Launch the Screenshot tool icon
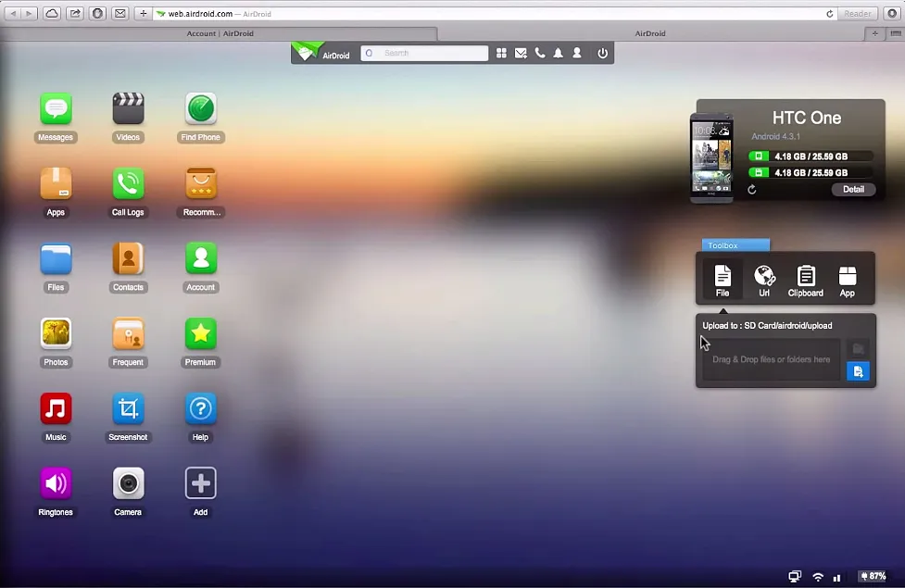Image resolution: width=905 pixels, height=588 pixels. coord(128,408)
